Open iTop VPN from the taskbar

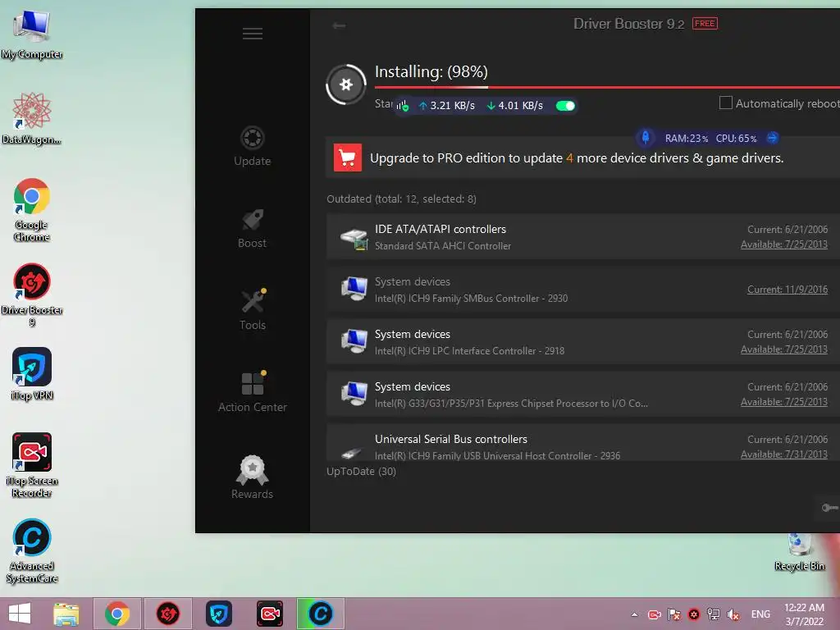[x=218, y=614]
